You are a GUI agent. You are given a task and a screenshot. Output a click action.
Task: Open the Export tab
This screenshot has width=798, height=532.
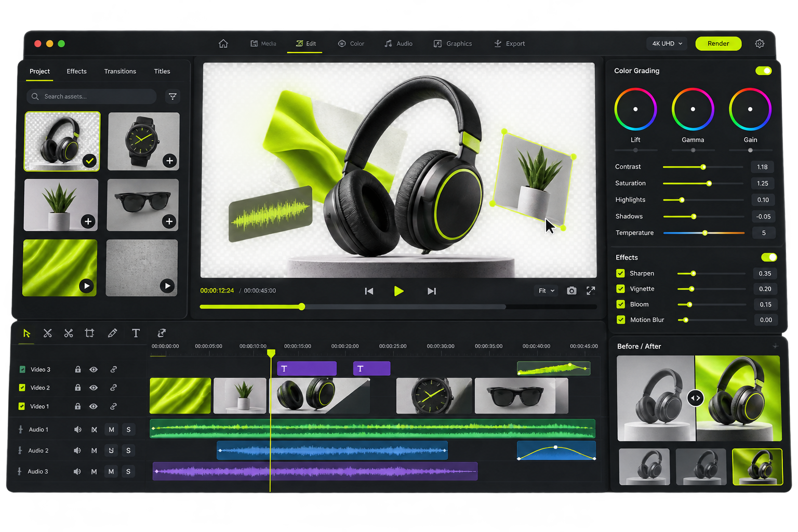tap(509, 44)
